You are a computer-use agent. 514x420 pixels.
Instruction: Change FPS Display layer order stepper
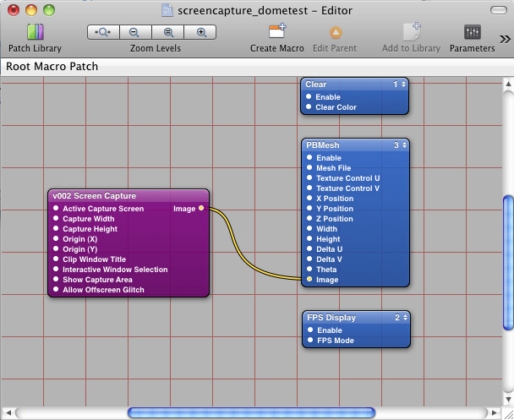tap(405, 317)
